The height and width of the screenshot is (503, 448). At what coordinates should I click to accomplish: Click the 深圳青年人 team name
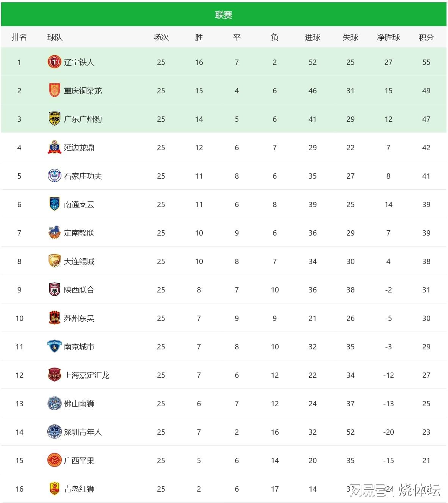click(83, 432)
